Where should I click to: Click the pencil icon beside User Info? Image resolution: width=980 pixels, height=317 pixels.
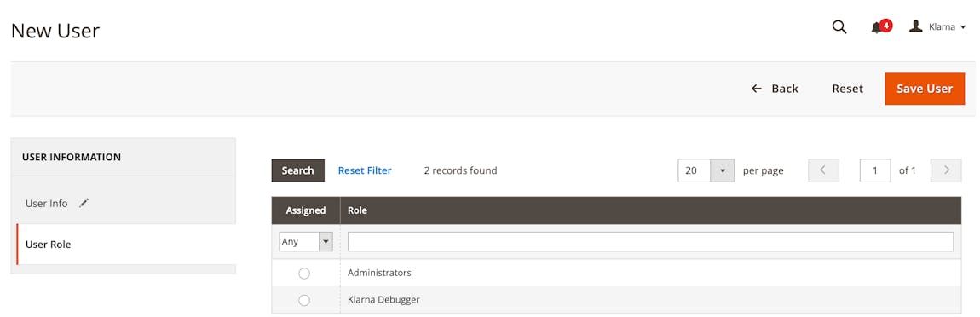click(x=84, y=203)
